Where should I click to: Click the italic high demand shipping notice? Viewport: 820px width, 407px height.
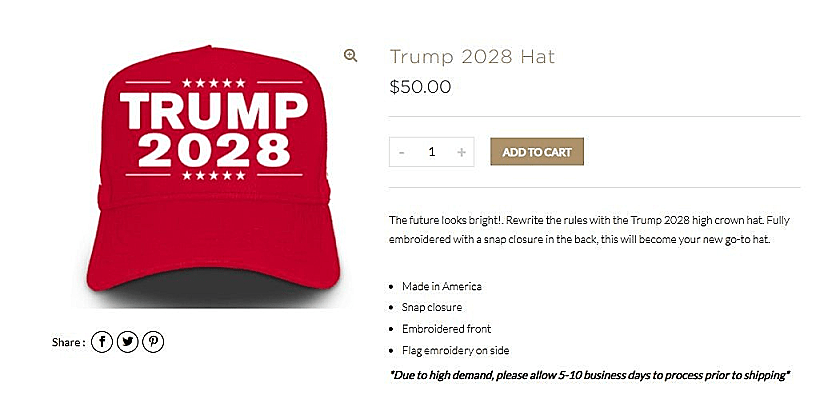click(x=589, y=375)
